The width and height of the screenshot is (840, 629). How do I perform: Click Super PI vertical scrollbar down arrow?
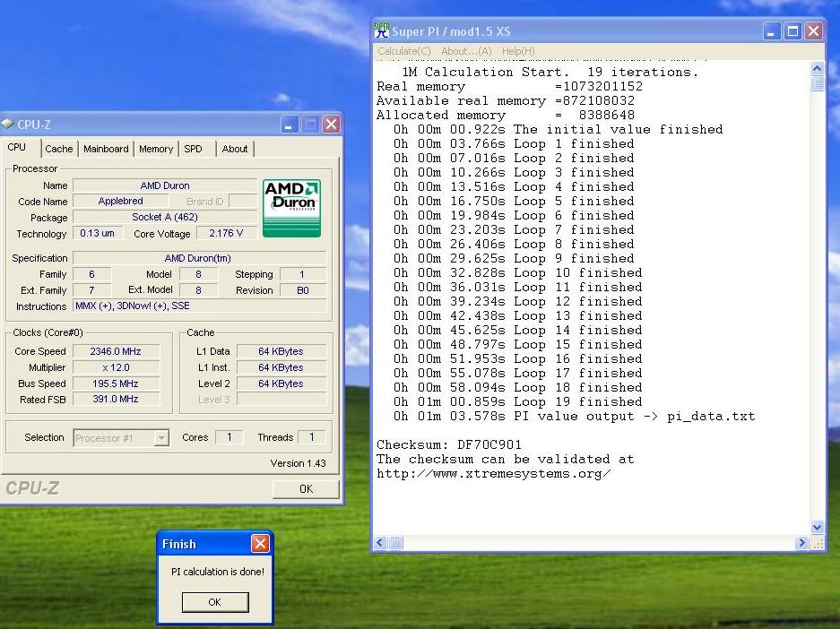817,527
